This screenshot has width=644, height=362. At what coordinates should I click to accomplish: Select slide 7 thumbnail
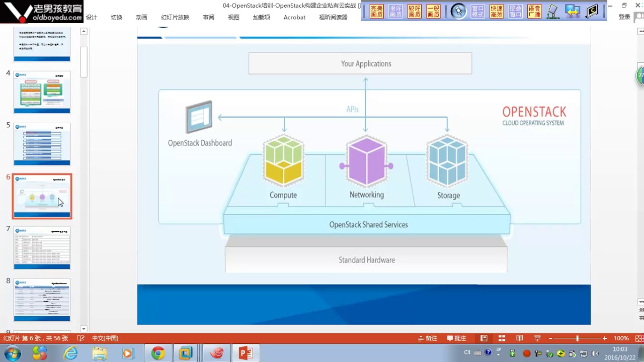(x=42, y=248)
